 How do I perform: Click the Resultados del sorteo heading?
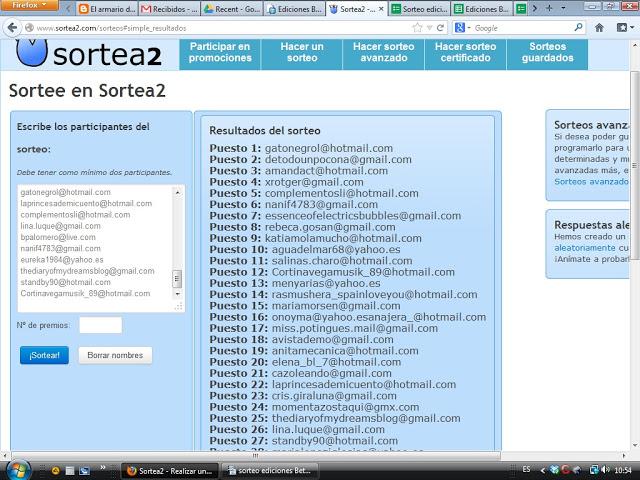[x=265, y=131]
